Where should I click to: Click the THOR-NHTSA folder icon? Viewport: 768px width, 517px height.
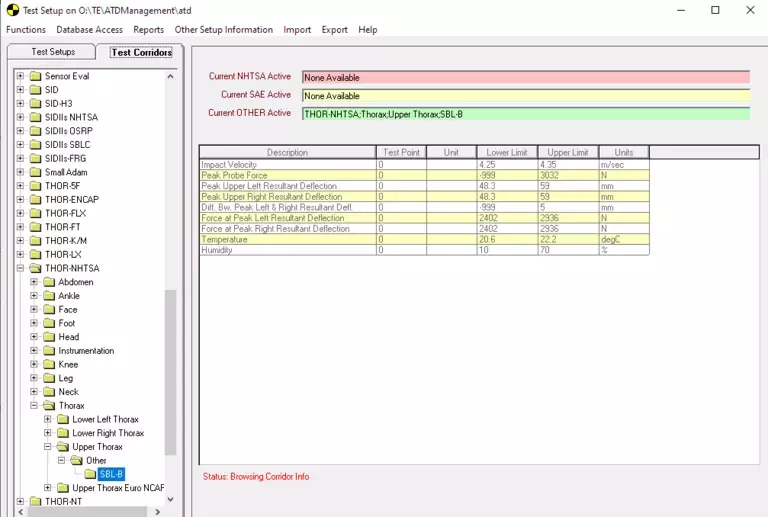(36, 268)
